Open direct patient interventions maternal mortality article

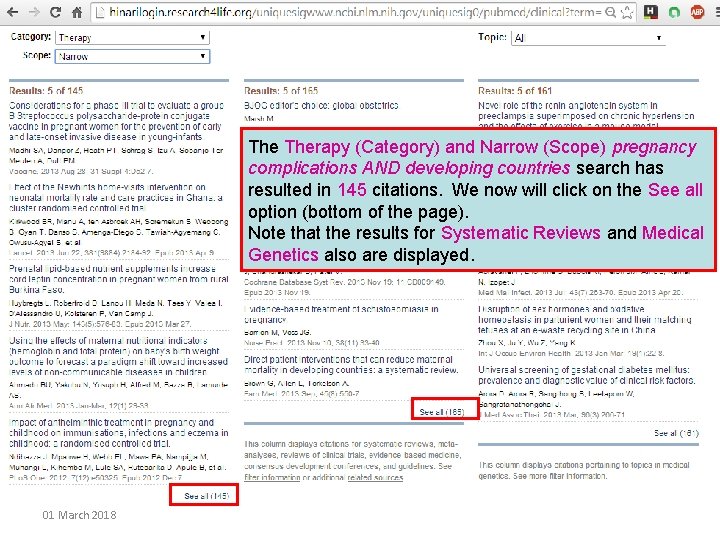click(x=351, y=365)
